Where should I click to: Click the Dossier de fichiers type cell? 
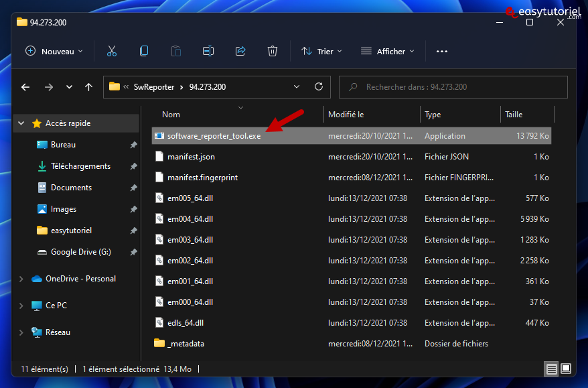coord(456,344)
